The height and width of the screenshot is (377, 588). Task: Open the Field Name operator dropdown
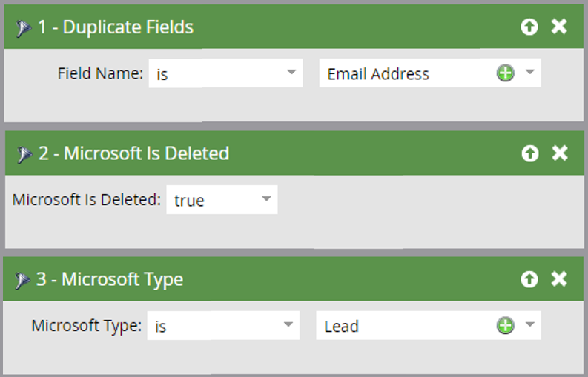(225, 73)
